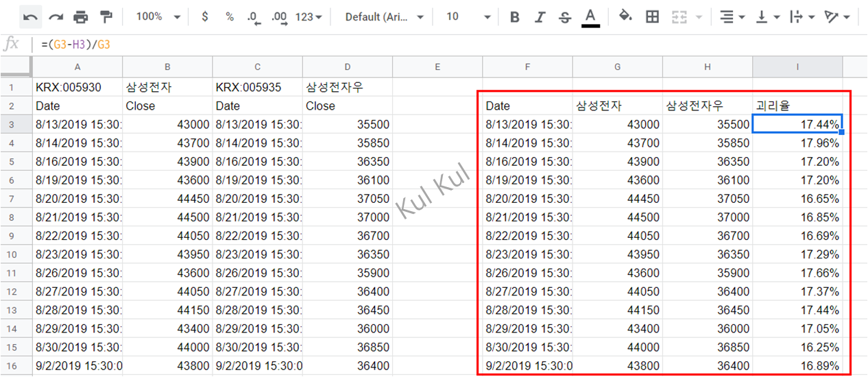Click the Borders grid icon
The image size is (868, 377).
click(653, 17)
